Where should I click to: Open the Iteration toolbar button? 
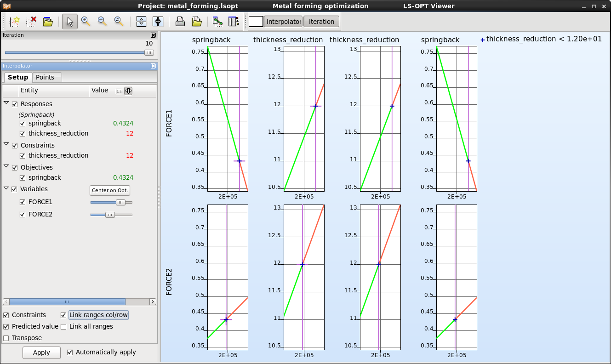[x=321, y=22]
